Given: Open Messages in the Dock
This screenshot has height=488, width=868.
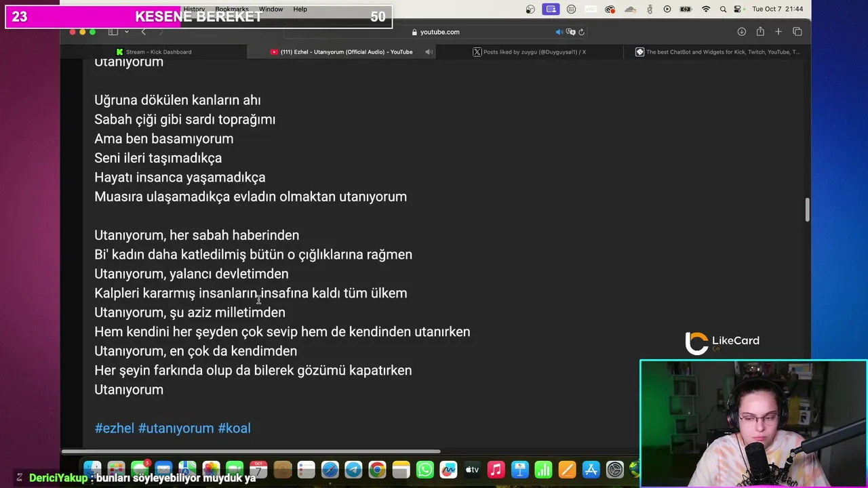Looking at the screenshot, I should (140, 469).
